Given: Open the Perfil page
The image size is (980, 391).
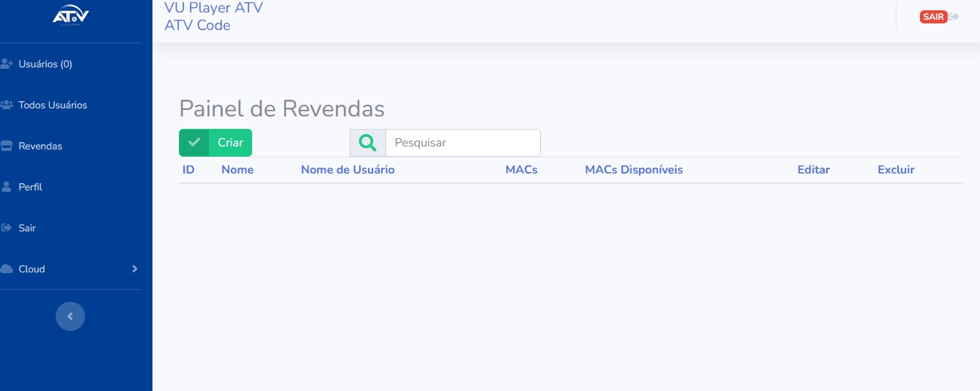Looking at the screenshot, I should point(31,187).
